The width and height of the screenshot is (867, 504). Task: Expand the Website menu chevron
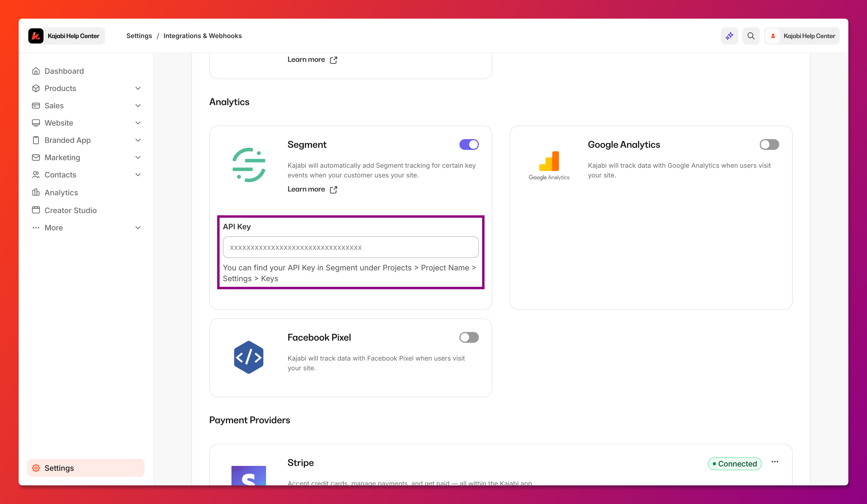138,123
